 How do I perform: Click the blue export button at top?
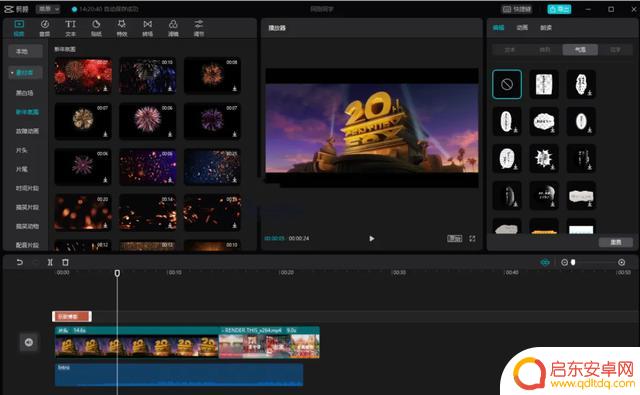tap(559, 9)
